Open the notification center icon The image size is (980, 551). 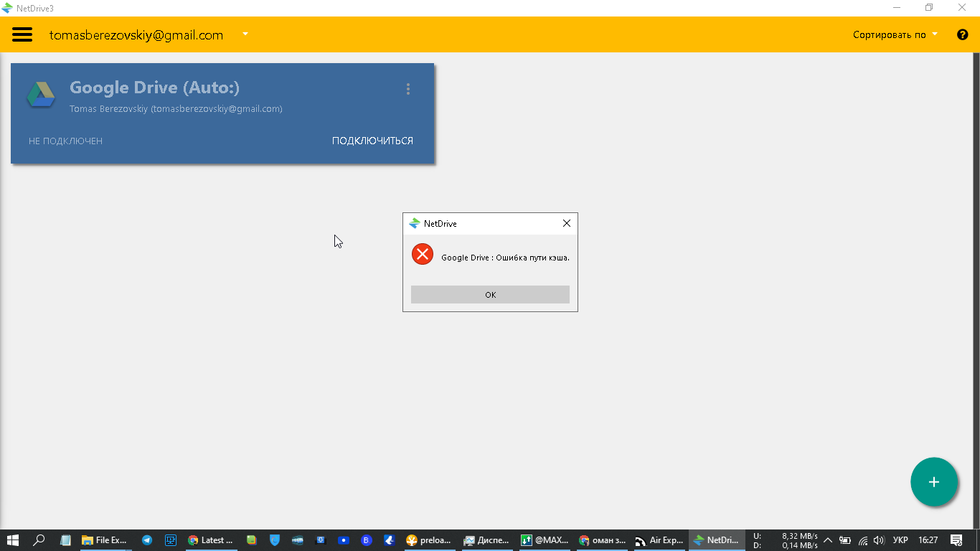956,540
